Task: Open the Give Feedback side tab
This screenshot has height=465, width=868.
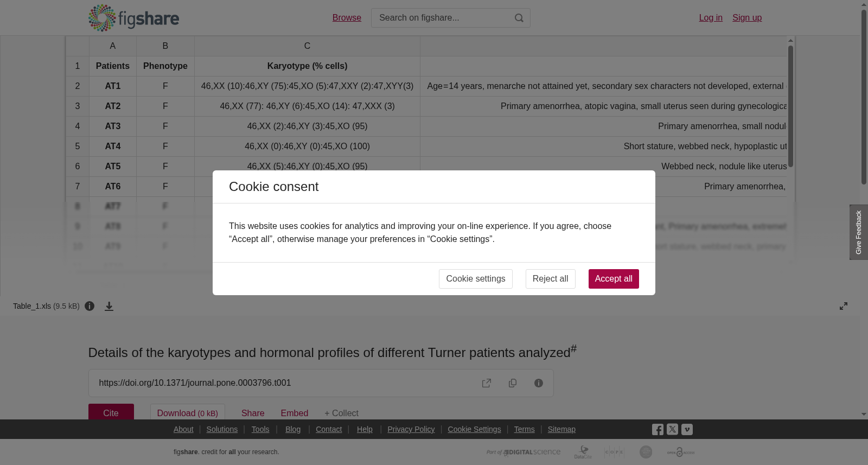Action: pyautogui.click(x=858, y=232)
